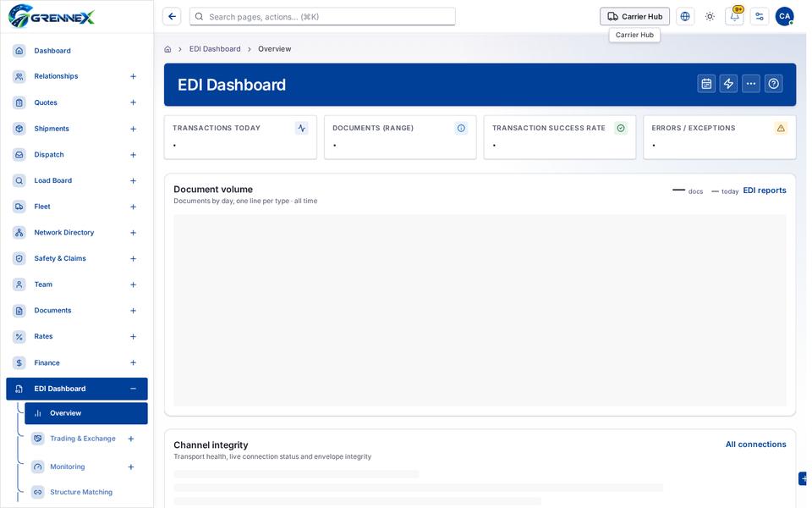Expand the Monitoring submenu
Image resolution: width=812 pixels, height=508 pixels.
[131, 467]
